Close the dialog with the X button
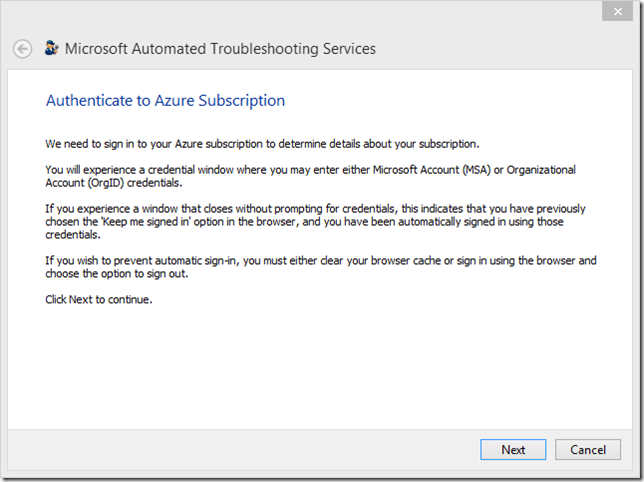This screenshot has height=482, width=644. 617,11
